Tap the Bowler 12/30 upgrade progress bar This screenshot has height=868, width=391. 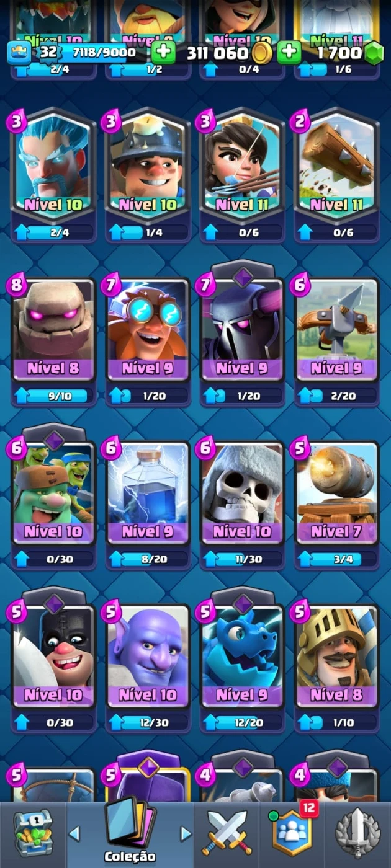148,723
